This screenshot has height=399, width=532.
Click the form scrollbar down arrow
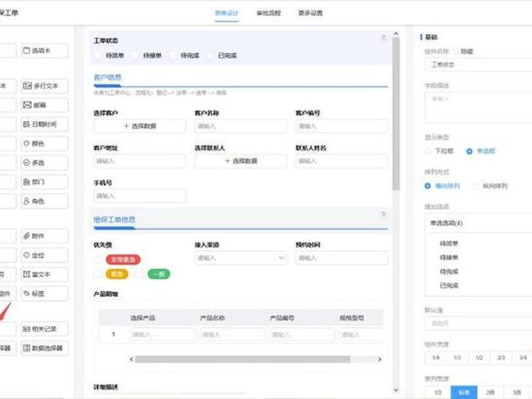coord(396,390)
